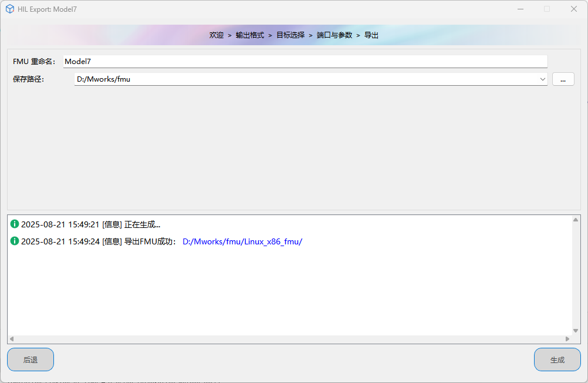Go to the 输出格式 wizard step
Image resolution: width=588 pixels, height=383 pixels.
click(250, 35)
